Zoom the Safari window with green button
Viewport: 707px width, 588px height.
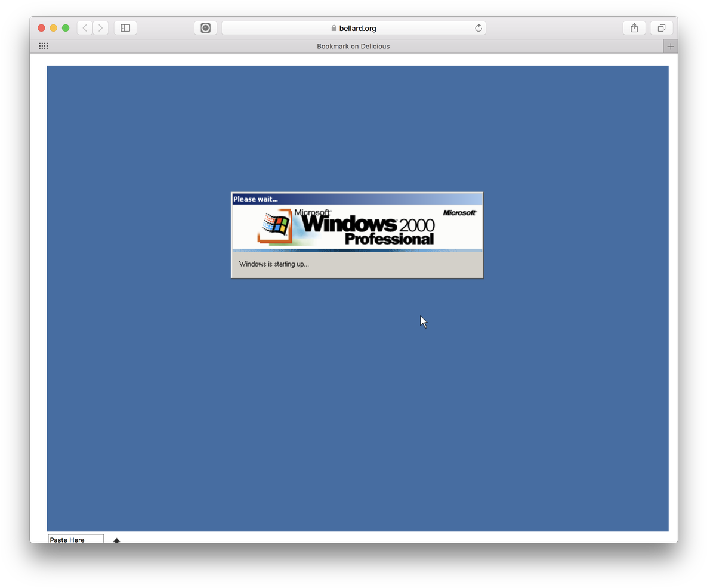(x=66, y=28)
